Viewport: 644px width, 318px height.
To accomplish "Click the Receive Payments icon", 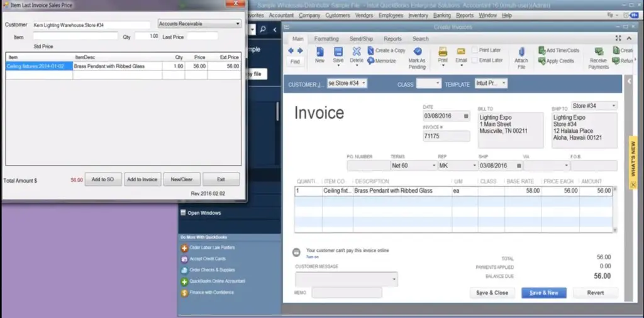I will pos(598,53).
